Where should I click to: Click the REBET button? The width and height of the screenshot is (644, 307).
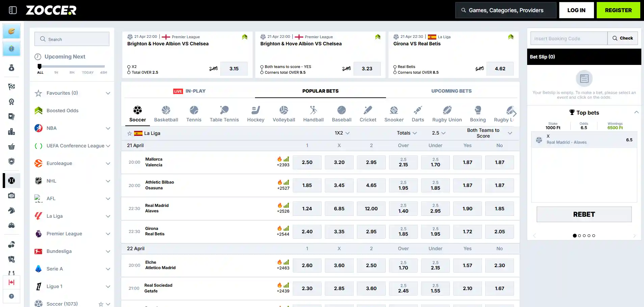[584, 214]
